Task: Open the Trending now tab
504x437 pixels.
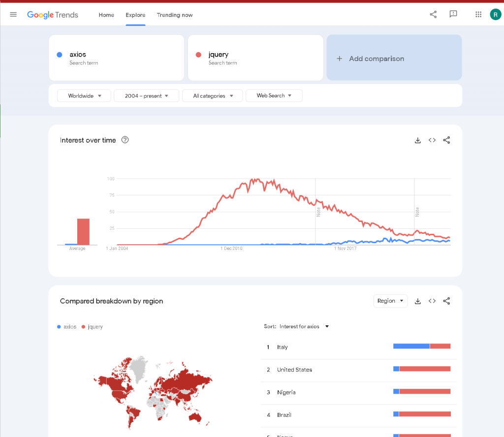Action: pyautogui.click(x=175, y=15)
